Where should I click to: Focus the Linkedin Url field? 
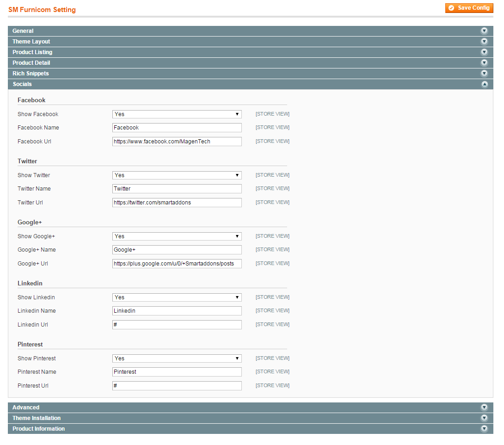point(177,325)
